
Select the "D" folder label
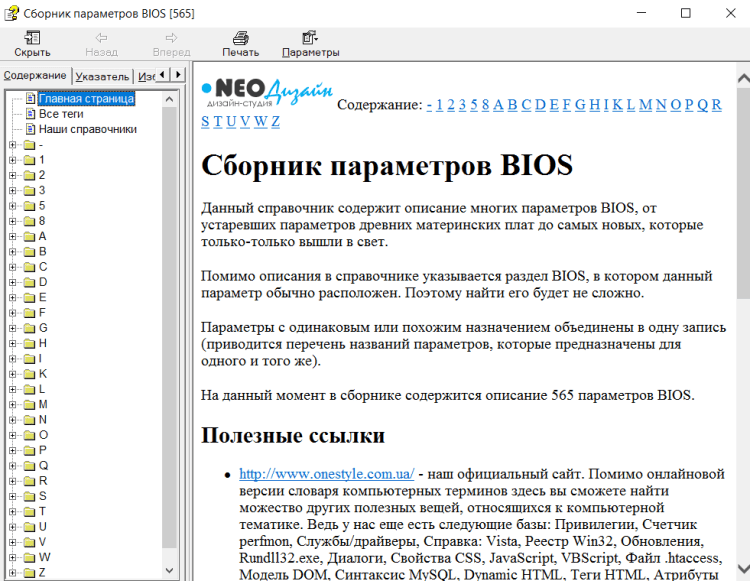43,282
